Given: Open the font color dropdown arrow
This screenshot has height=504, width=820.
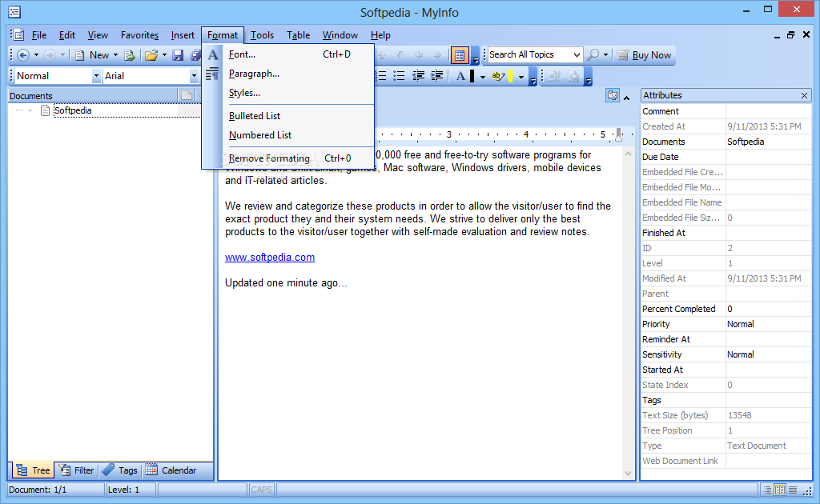Looking at the screenshot, I should pyautogui.click(x=482, y=77).
